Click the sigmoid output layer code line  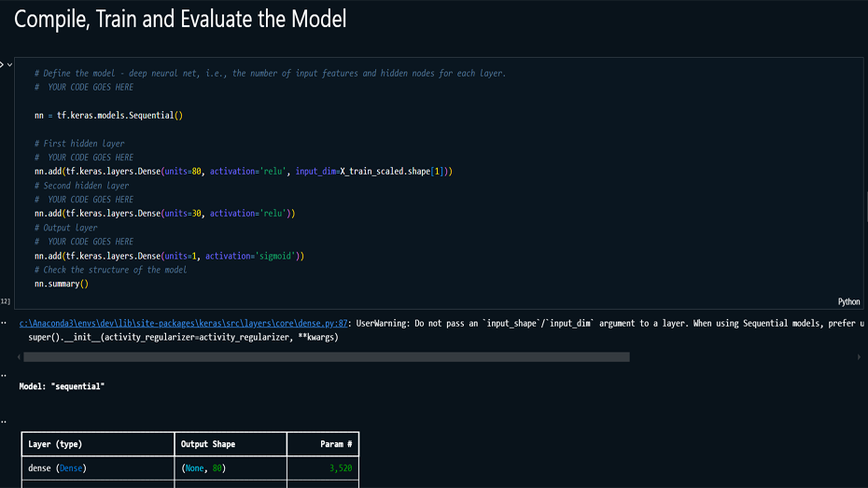[x=169, y=256]
